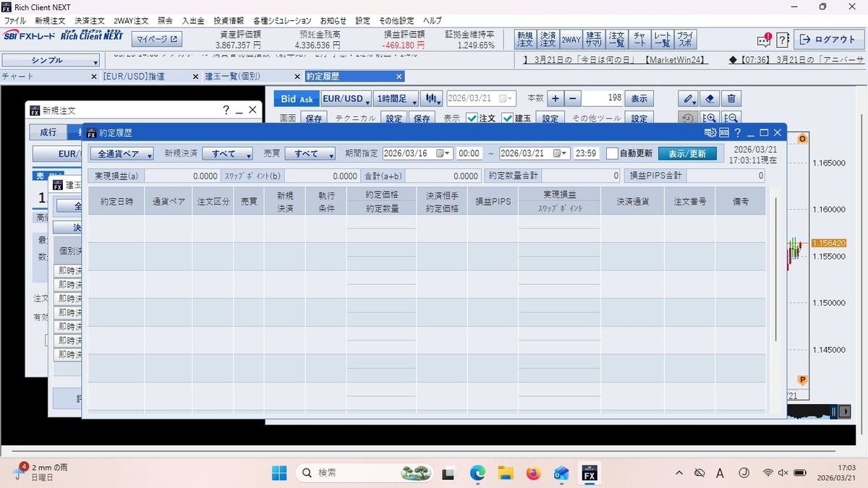Open the 全通貨ペア dropdown in 約定履歴

122,153
